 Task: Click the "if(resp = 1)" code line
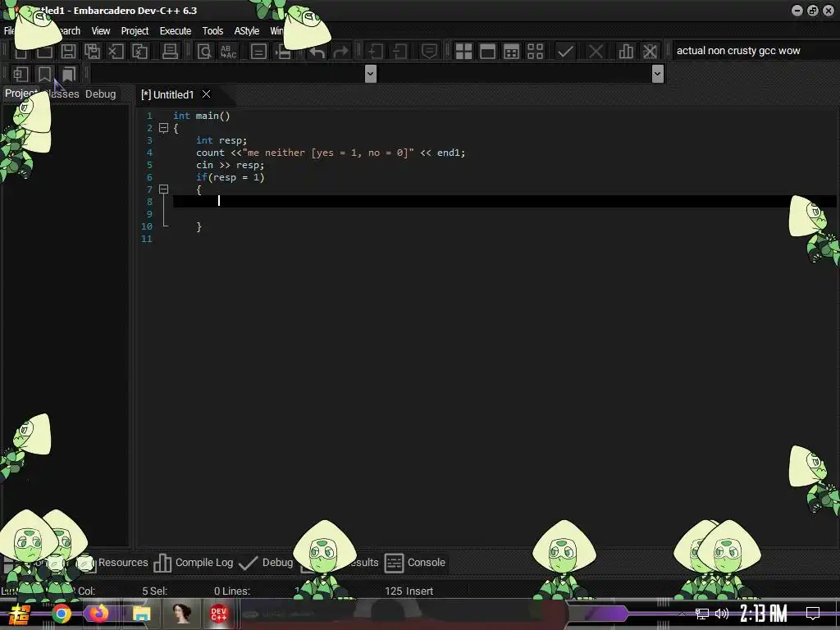point(230,177)
